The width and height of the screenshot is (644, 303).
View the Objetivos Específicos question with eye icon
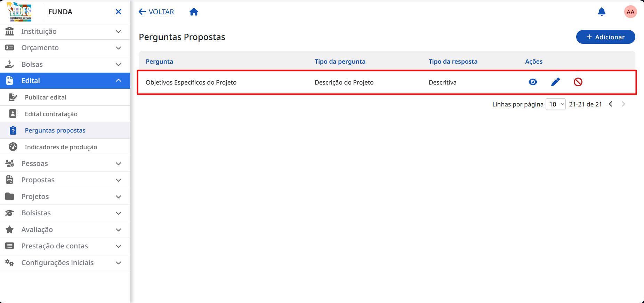click(533, 82)
